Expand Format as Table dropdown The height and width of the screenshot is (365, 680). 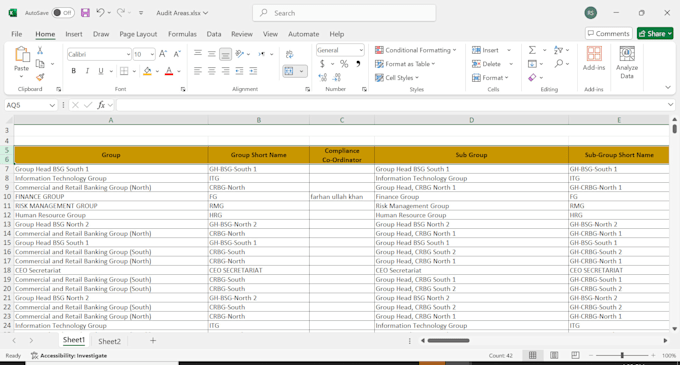[433, 64]
